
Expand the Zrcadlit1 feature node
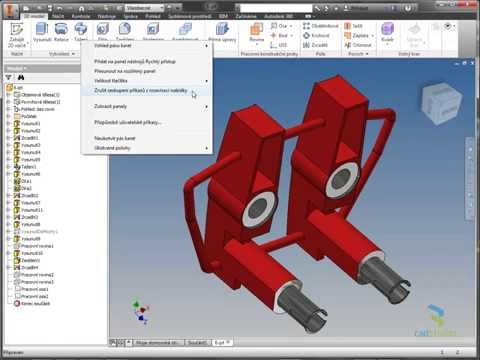click(9, 138)
